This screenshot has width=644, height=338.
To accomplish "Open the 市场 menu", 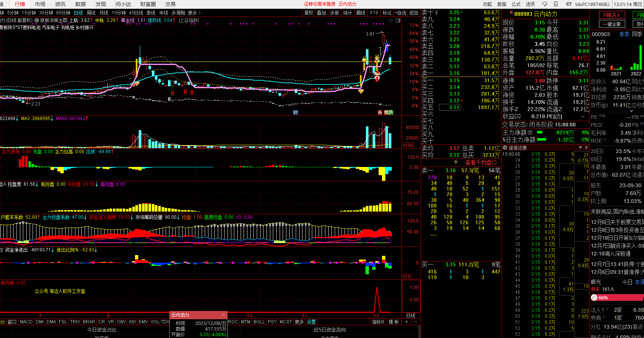I will coord(40,4).
